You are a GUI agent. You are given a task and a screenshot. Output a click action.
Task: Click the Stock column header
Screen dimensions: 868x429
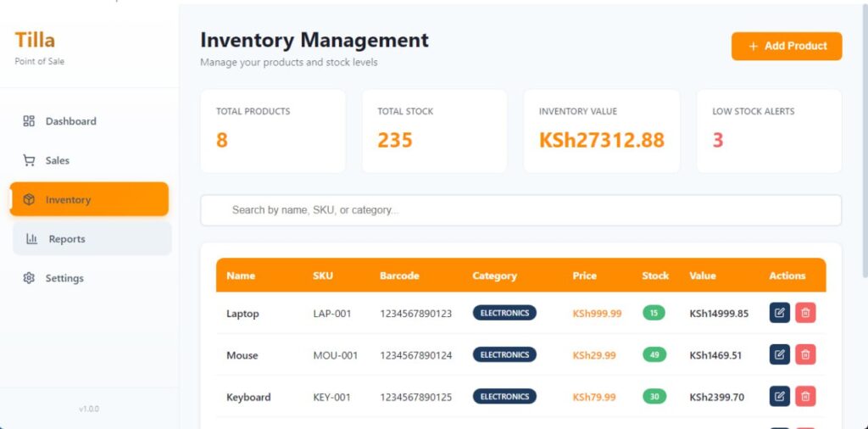[654, 276]
